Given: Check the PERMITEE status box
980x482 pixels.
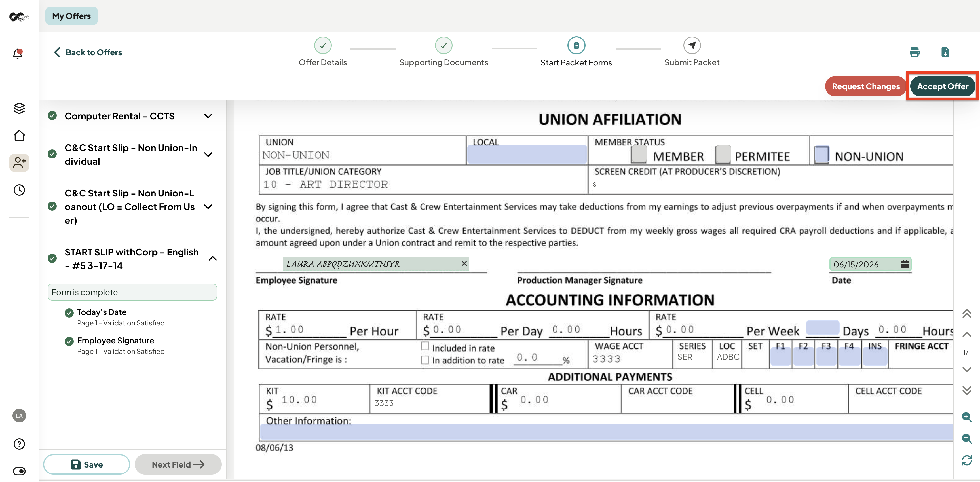Looking at the screenshot, I should pos(723,154).
